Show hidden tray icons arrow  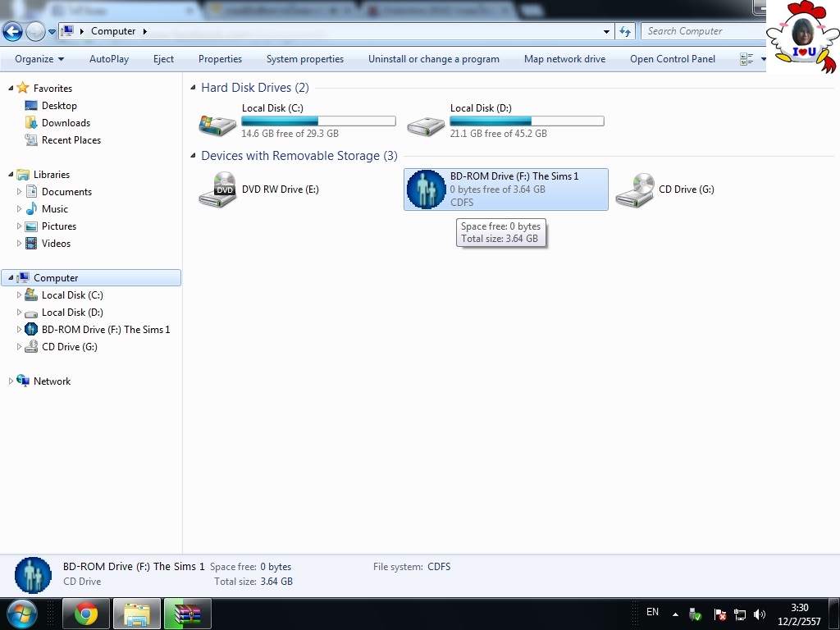click(x=675, y=614)
